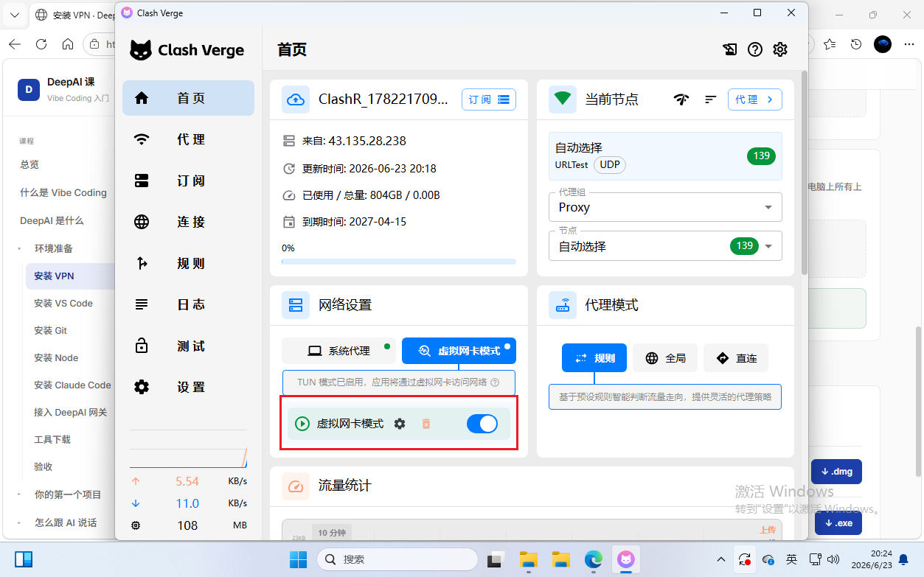This screenshot has width=924, height=577.
Task: Toggle the 虚拟网卡模式 switch off
Action: pos(482,424)
